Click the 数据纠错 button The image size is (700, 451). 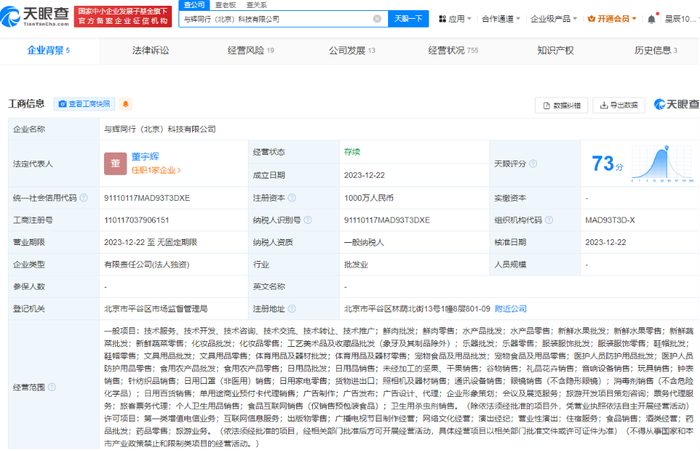coord(562,104)
